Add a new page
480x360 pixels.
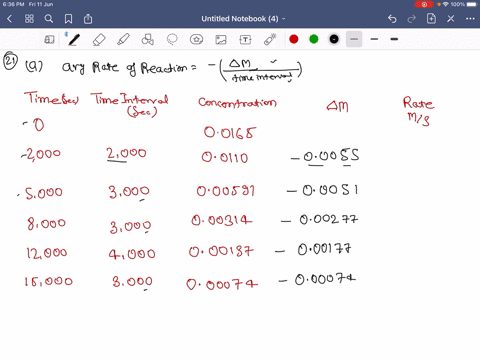431,19
